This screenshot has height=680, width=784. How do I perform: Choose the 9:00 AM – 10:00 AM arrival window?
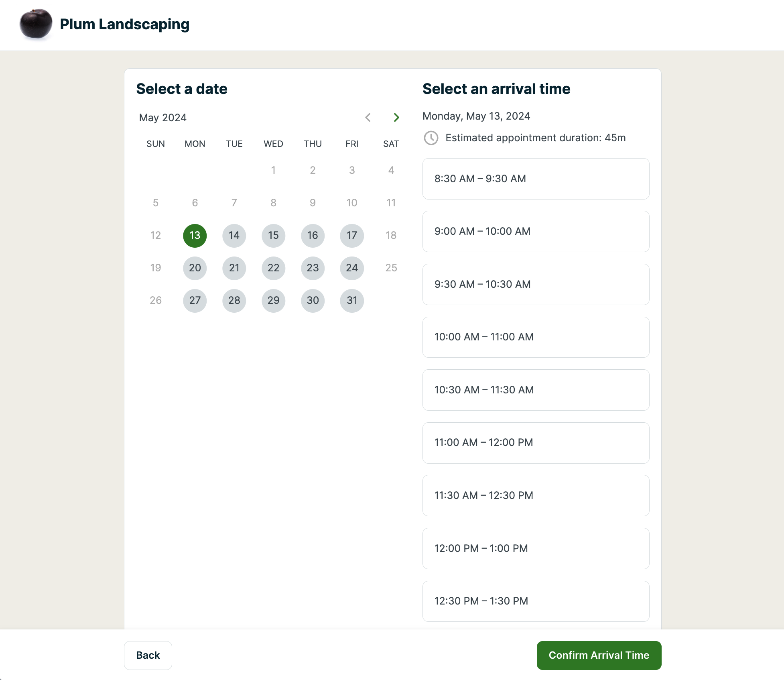pyautogui.click(x=536, y=231)
